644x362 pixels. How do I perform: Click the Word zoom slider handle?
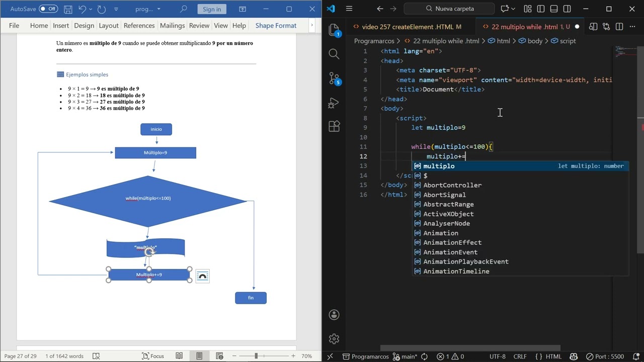coord(256,356)
